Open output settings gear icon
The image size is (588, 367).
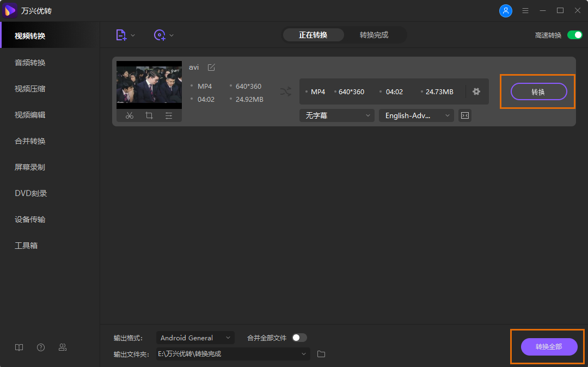pyautogui.click(x=476, y=91)
